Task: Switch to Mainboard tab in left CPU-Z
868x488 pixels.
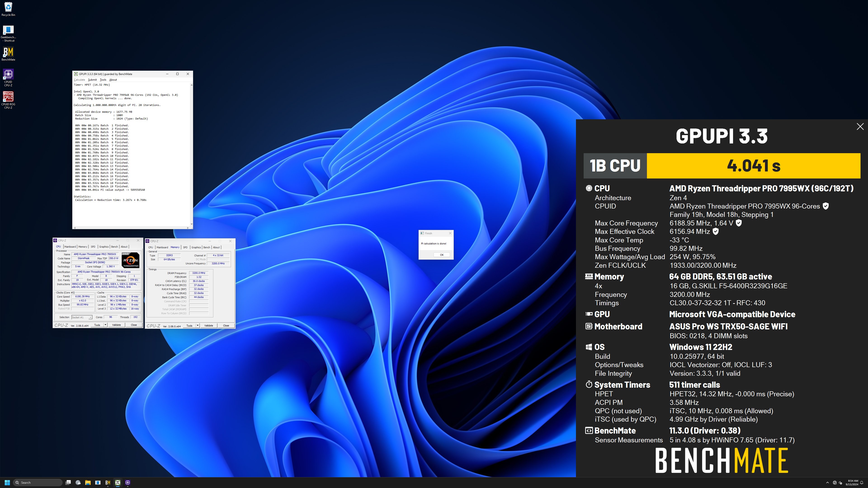Action: point(70,247)
